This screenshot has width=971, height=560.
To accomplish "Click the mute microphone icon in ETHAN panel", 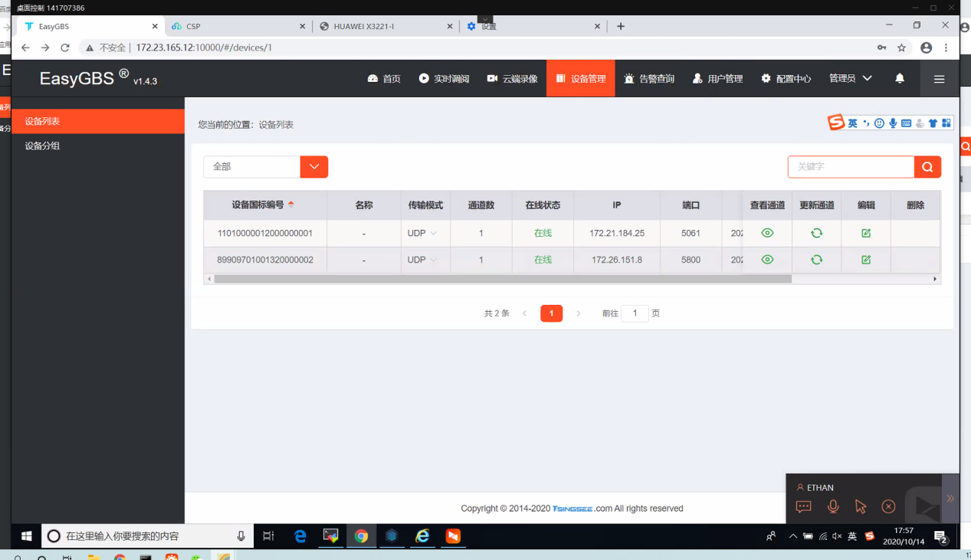I will [832, 506].
